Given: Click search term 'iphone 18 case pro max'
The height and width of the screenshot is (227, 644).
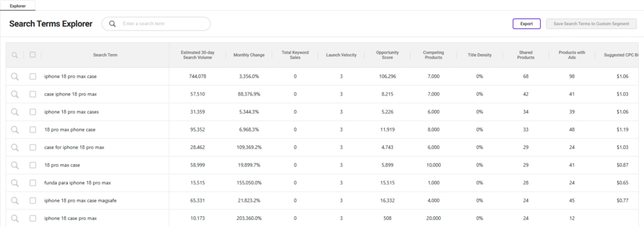Looking at the screenshot, I should (x=70, y=218).
